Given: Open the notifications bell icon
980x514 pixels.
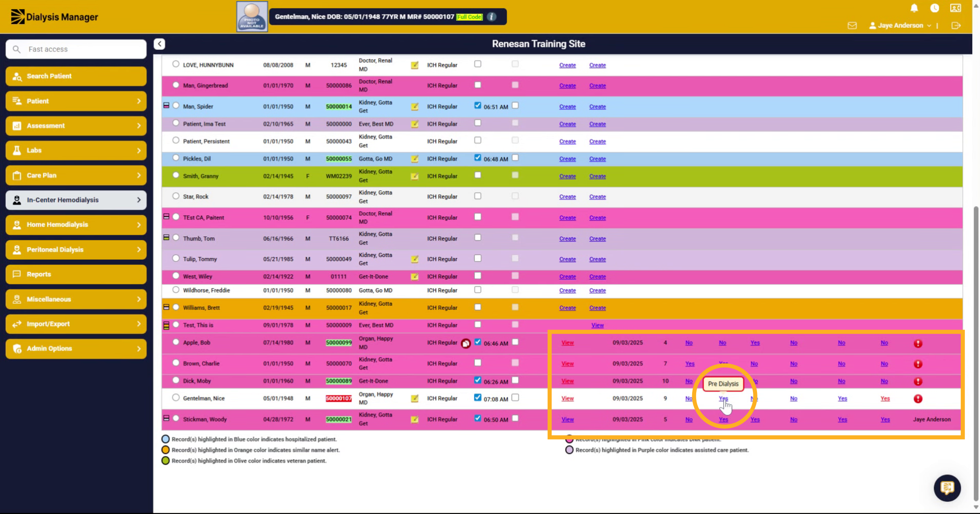Looking at the screenshot, I should [x=914, y=8].
